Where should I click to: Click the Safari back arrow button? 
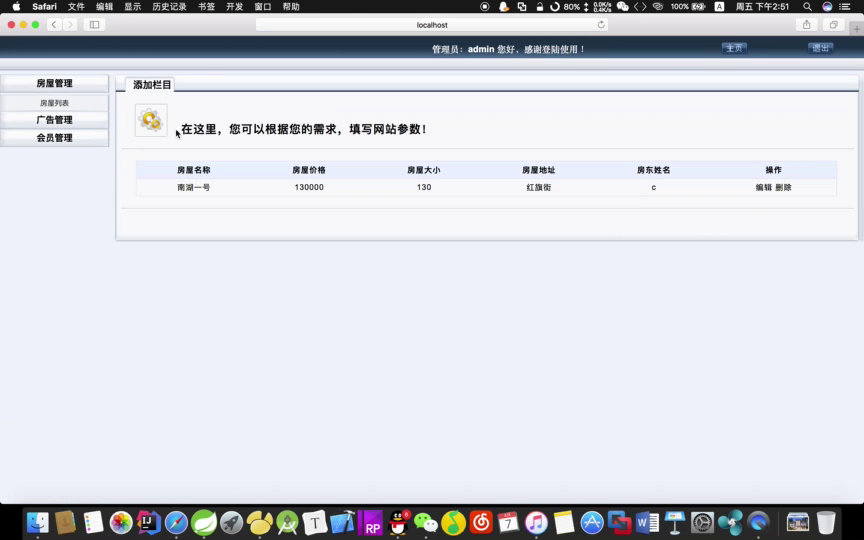coord(54,25)
